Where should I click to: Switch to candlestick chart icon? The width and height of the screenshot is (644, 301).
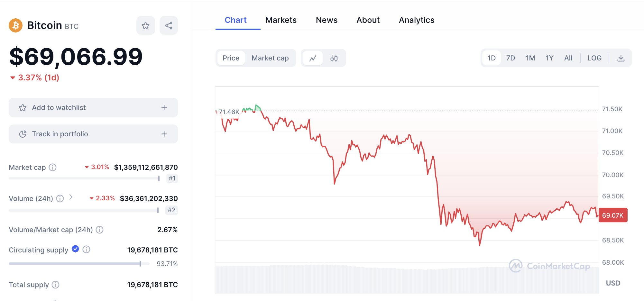tap(334, 58)
